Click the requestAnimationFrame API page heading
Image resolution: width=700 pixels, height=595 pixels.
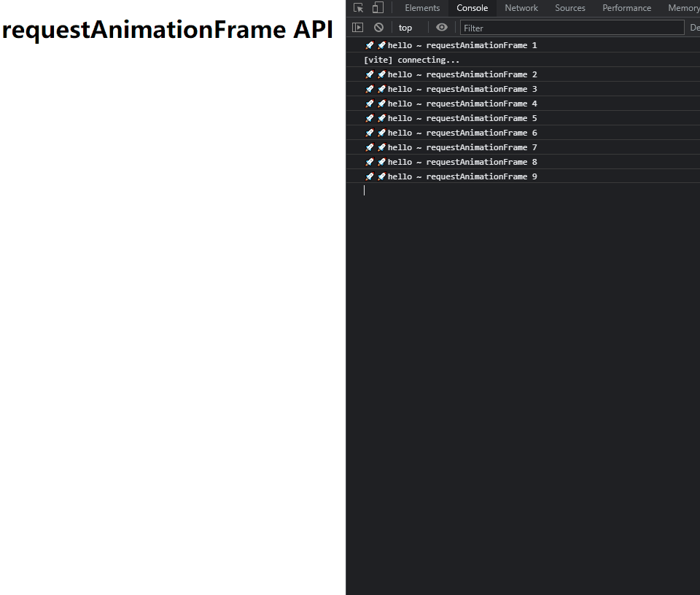166,29
